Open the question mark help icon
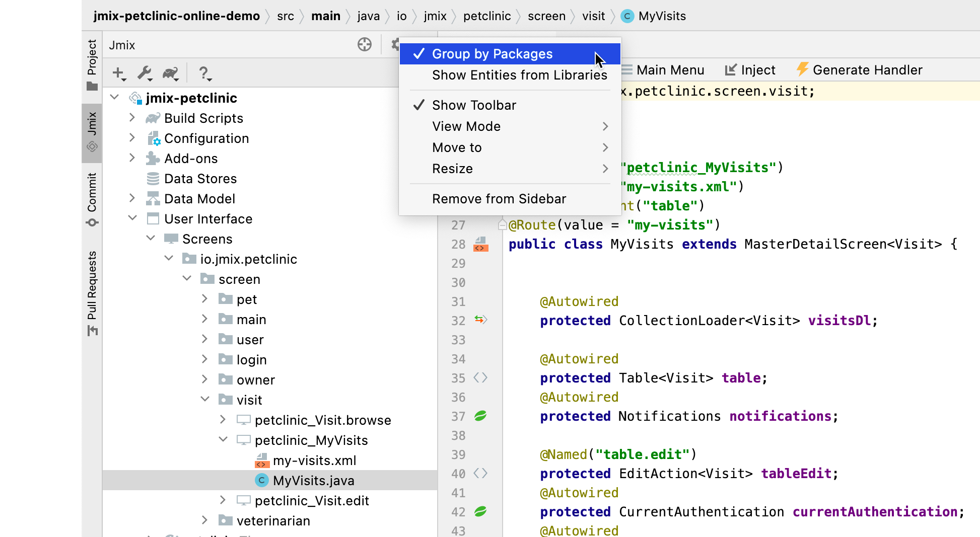The height and width of the screenshot is (537, 980). click(x=205, y=73)
